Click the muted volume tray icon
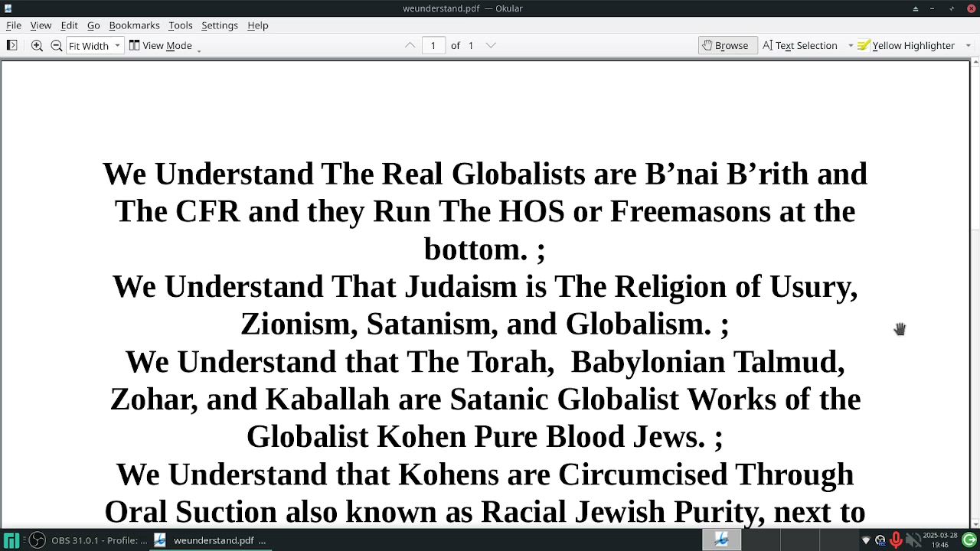Screen dimensions: 980x551 pyautogui.click(x=912, y=540)
